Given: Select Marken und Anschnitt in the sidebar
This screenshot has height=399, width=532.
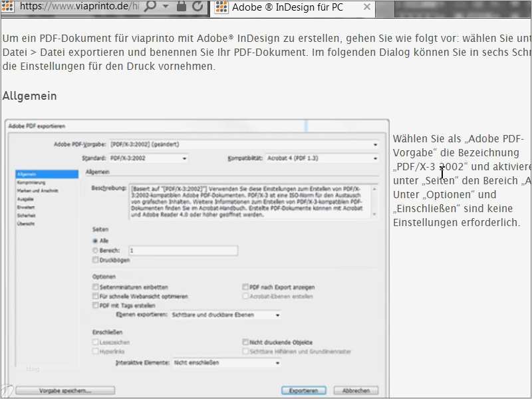Looking at the screenshot, I should (38, 191).
